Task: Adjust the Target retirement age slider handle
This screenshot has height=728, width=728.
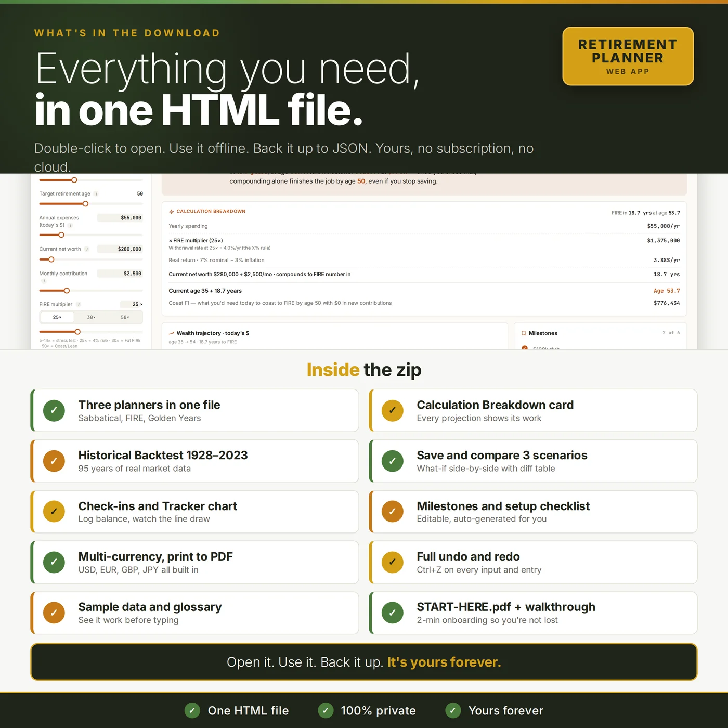Action: [86, 204]
